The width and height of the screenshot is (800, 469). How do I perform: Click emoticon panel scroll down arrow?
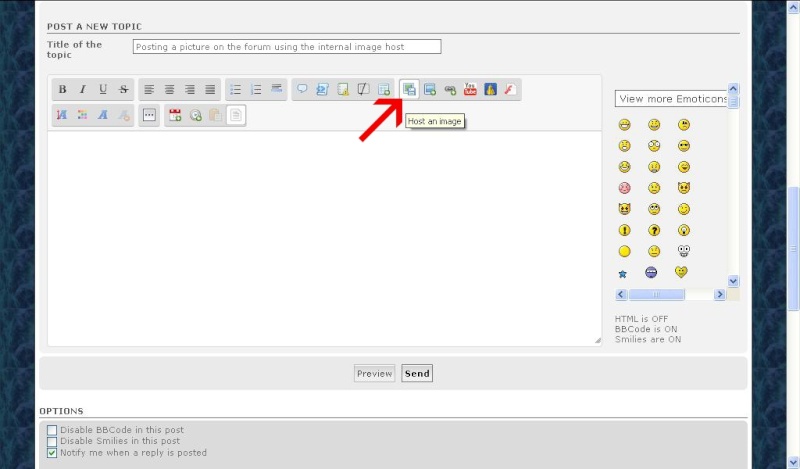coord(733,281)
